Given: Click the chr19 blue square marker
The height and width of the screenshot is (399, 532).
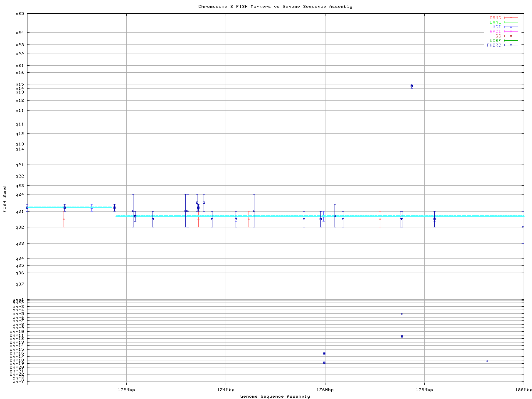Looking at the screenshot, I should (x=324, y=362).
